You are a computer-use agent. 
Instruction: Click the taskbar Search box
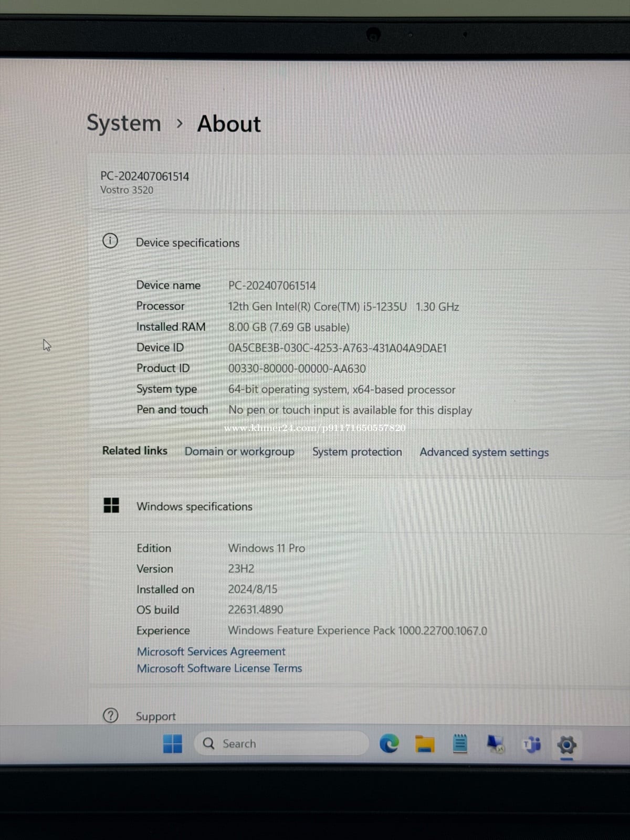click(282, 743)
